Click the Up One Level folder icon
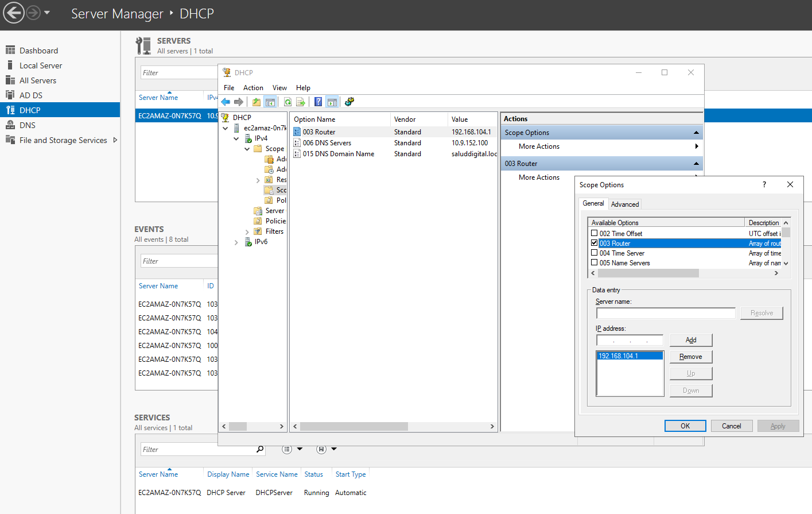The height and width of the screenshot is (514, 812). point(257,102)
